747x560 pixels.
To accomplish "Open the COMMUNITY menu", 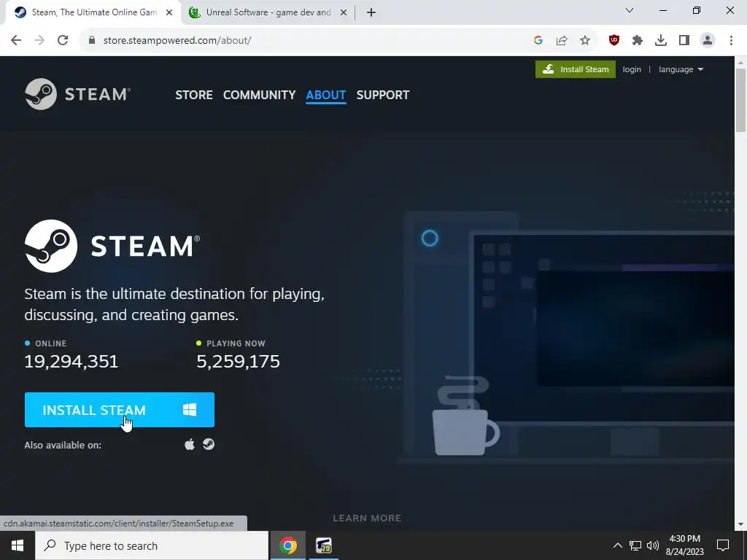I will tap(259, 95).
